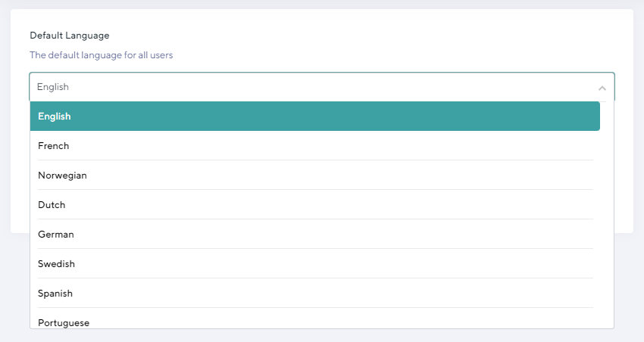Screen dimensions: 644x342
Task: Click the text 'The default language for all users'
Action: click(101, 55)
